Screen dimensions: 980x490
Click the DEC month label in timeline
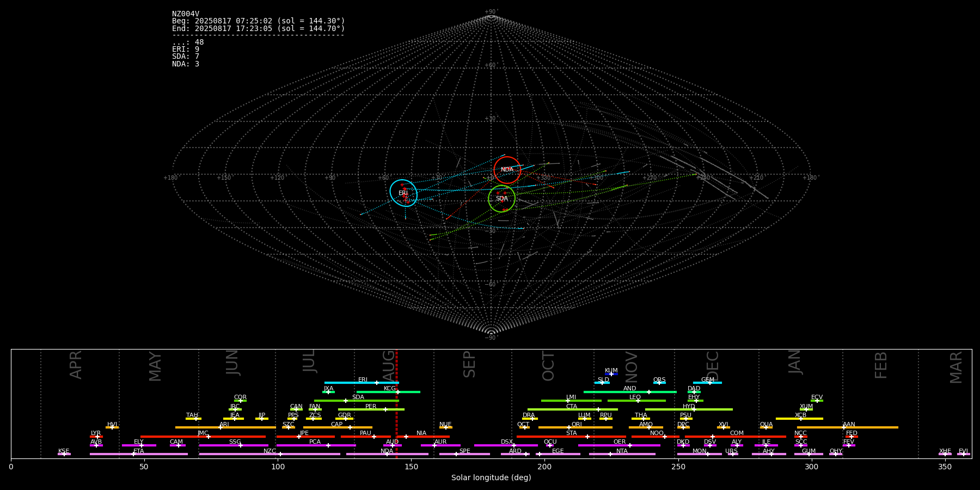tap(713, 366)
